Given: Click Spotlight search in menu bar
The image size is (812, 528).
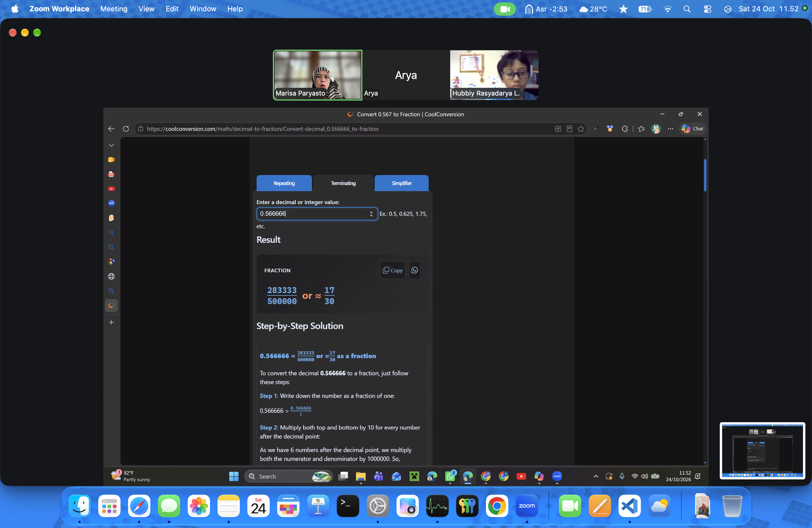Looking at the screenshot, I should pyautogui.click(x=687, y=9).
